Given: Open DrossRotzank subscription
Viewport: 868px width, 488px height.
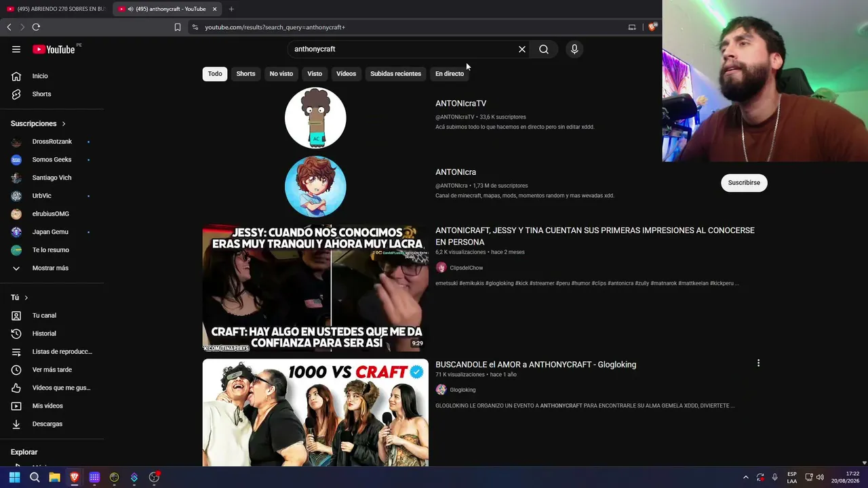Looking at the screenshot, I should [x=52, y=142].
